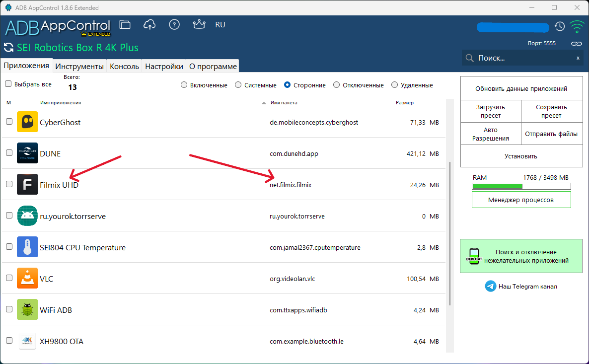Click the WiFi ADB bug icon

(x=27, y=309)
